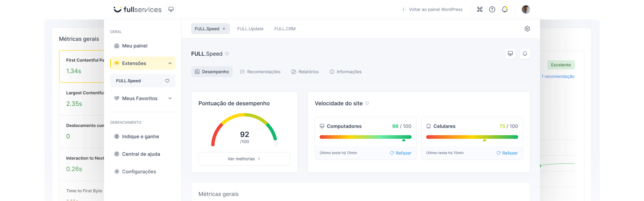644x201 pixels.
Task: Open user profile avatar
Action: tap(526, 10)
